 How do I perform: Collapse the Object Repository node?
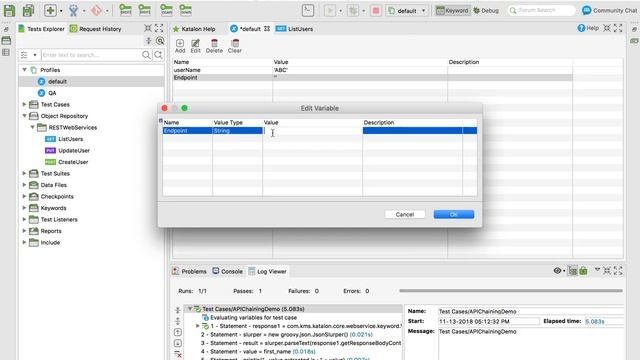[x=24, y=116]
